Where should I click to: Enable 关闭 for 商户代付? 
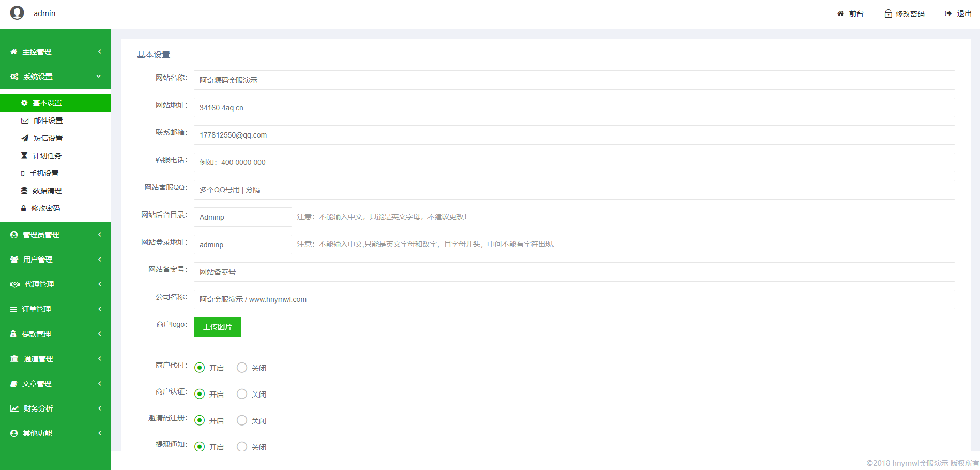[241, 367]
